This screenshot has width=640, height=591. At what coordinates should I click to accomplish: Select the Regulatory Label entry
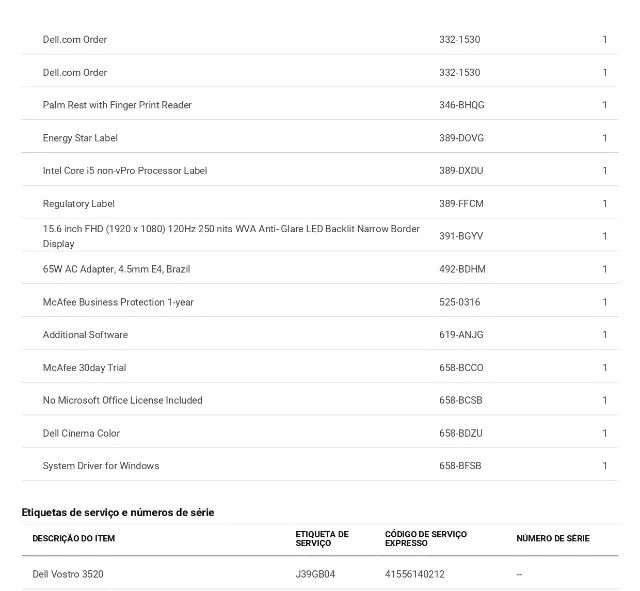tap(78, 204)
